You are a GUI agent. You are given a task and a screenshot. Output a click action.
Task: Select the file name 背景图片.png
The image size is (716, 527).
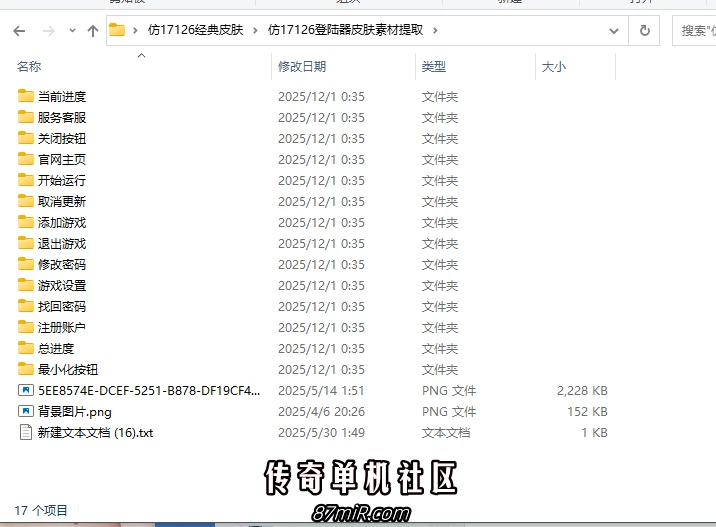[74, 412]
